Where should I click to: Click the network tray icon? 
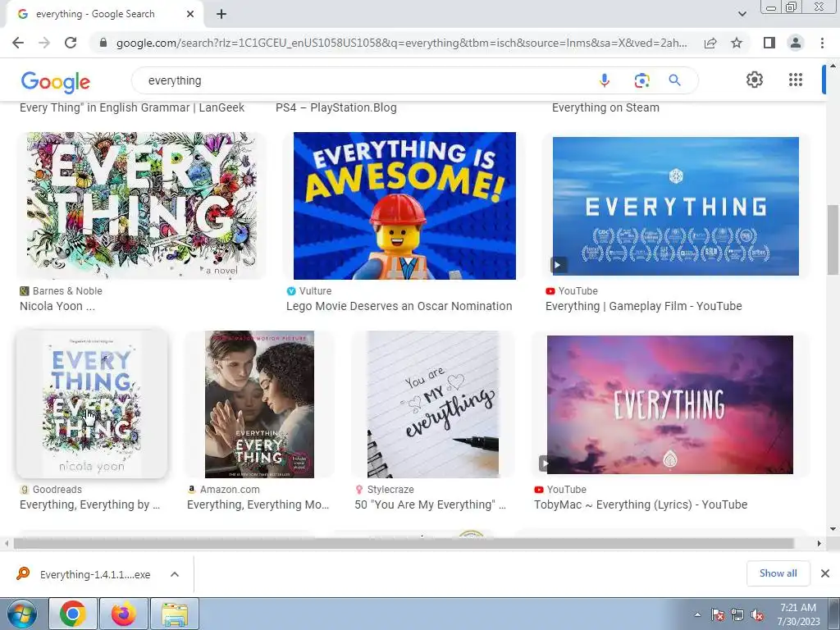click(x=737, y=614)
